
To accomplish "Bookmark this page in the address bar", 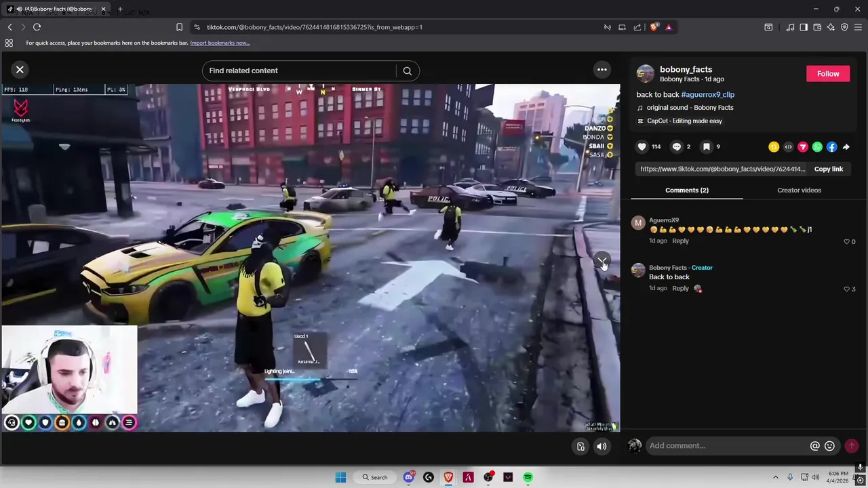I will click(x=179, y=27).
